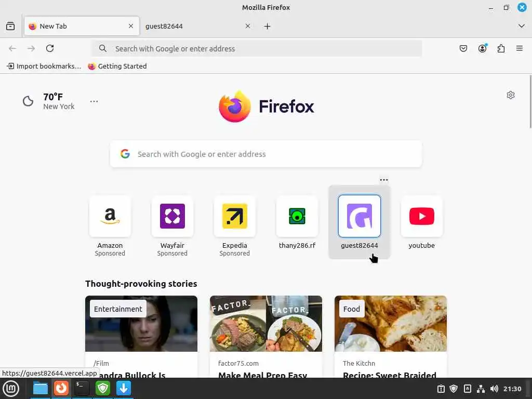Open the Entertainment story thumbnail
Screen dimensions: 532x399
coord(141,323)
